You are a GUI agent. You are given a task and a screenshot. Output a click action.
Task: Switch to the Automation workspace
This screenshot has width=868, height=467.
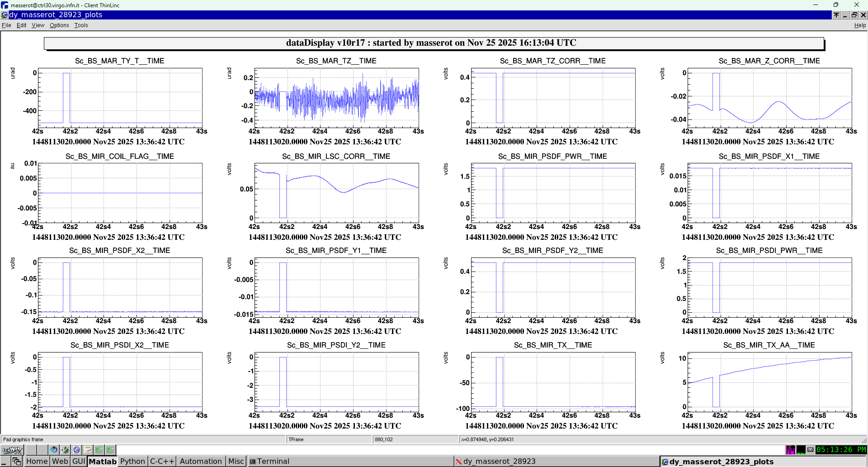[x=201, y=461]
